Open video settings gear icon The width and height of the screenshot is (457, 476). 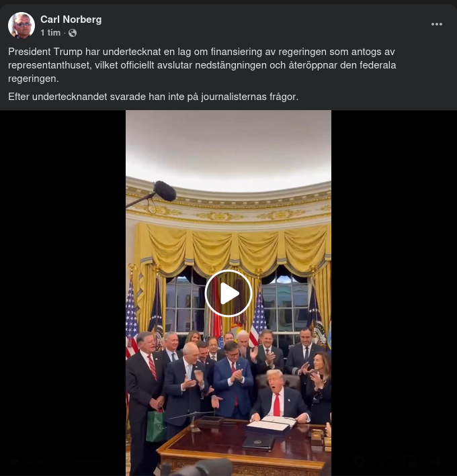[x=360, y=461]
